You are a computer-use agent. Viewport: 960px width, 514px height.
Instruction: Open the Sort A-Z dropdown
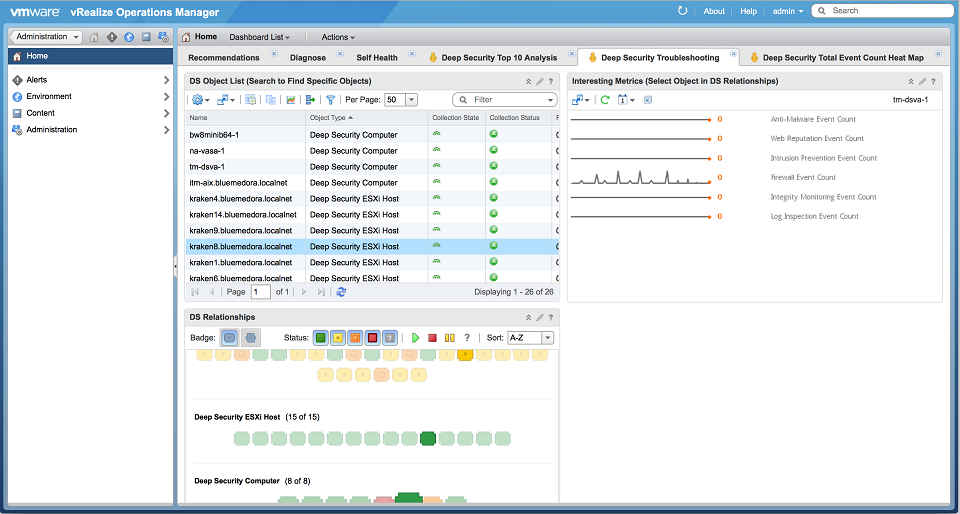(x=547, y=338)
